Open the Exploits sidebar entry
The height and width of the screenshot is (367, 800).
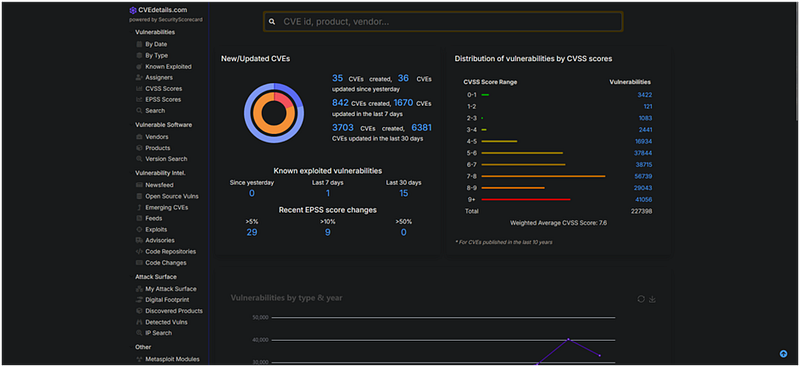point(156,230)
